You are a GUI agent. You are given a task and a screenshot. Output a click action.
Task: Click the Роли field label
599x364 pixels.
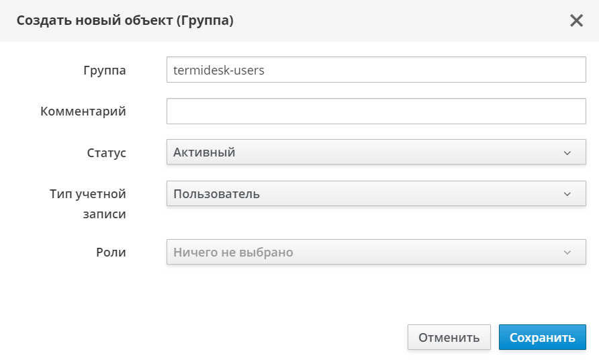point(110,253)
